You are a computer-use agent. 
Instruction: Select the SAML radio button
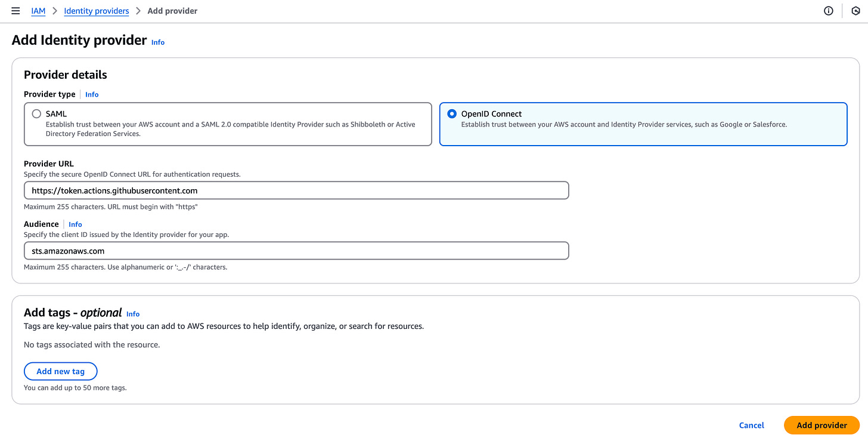36,113
